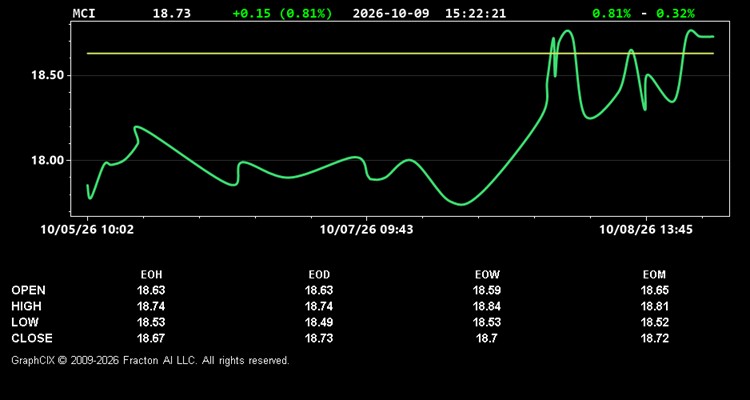Select EOW low value 18.53

click(x=487, y=322)
